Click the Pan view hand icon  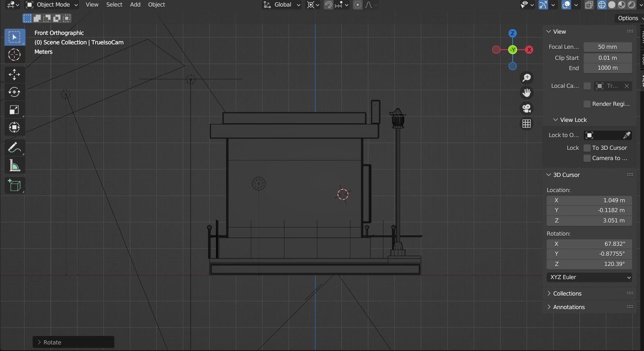coord(527,93)
